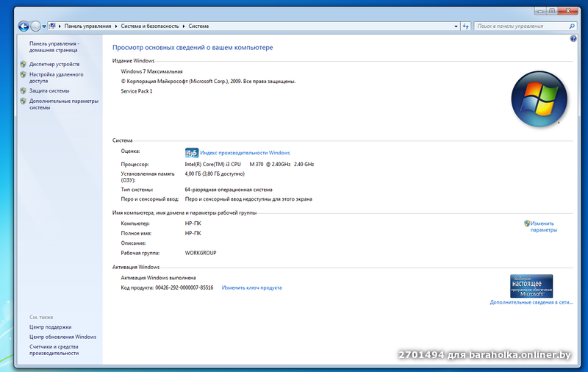Select 64-разрядная операционная система text

pyautogui.click(x=229, y=190)
